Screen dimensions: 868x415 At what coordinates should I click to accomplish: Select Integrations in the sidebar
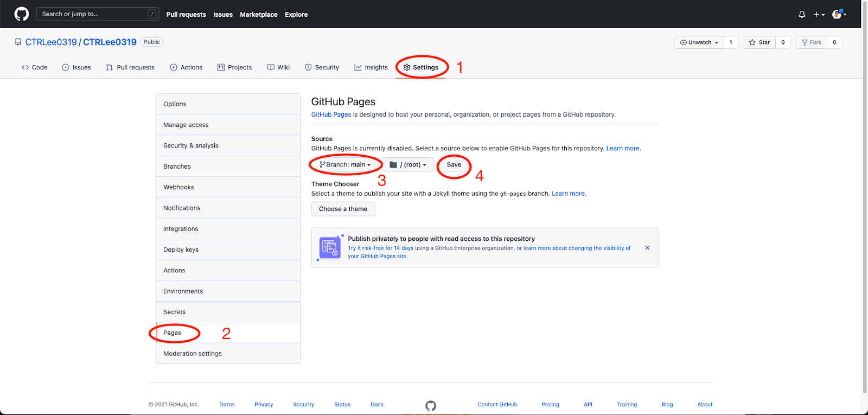pos(228,229)
